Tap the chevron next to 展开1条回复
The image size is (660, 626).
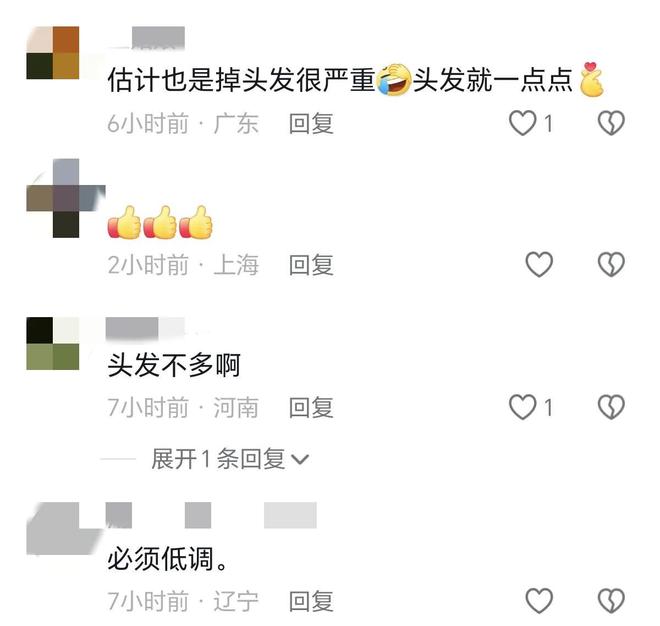click(x=301, y=459)
